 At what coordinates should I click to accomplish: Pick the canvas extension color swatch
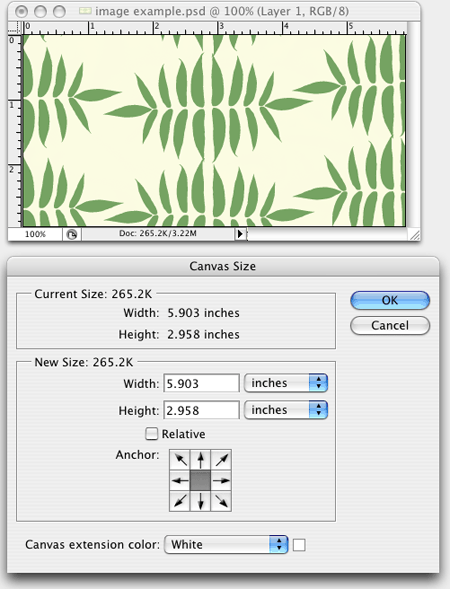[x=299, y=545]
